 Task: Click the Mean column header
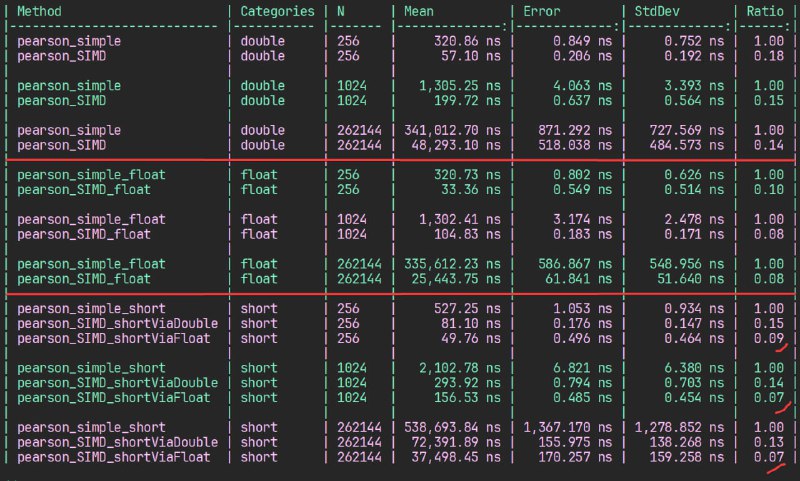419,11
